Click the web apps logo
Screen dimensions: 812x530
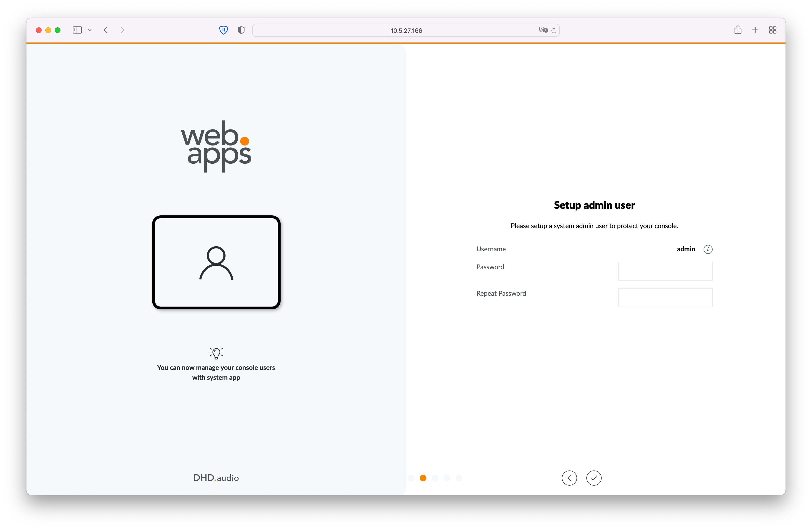[x=216, y=146]
